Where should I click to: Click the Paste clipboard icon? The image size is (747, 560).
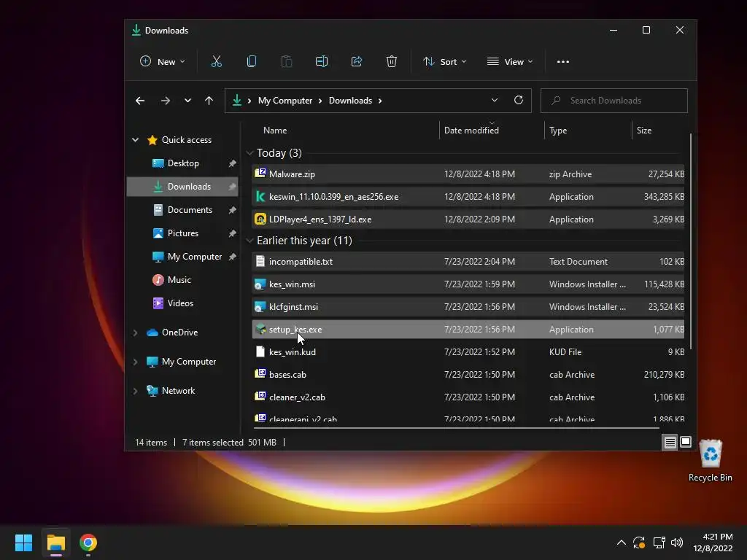point(286,61)
